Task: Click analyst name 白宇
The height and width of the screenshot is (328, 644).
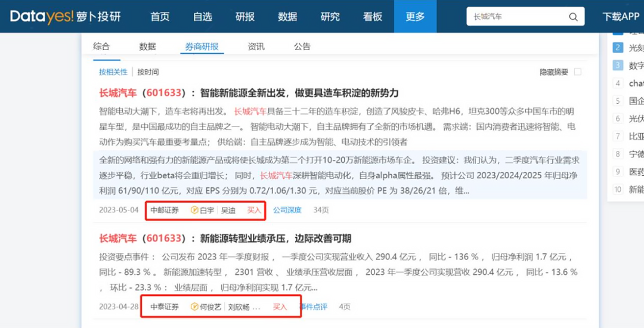Action: (x=207, y=211)
